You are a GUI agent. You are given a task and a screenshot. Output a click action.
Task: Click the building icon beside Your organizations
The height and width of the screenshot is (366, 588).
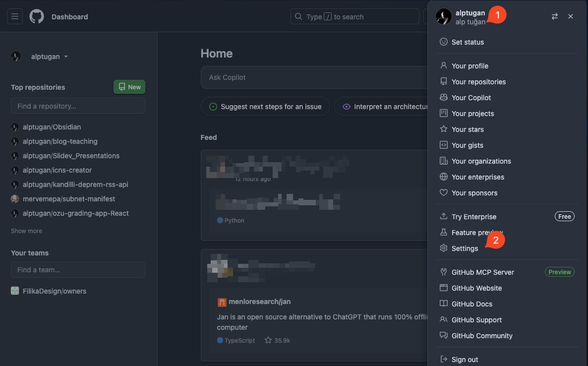pos(444,161)
